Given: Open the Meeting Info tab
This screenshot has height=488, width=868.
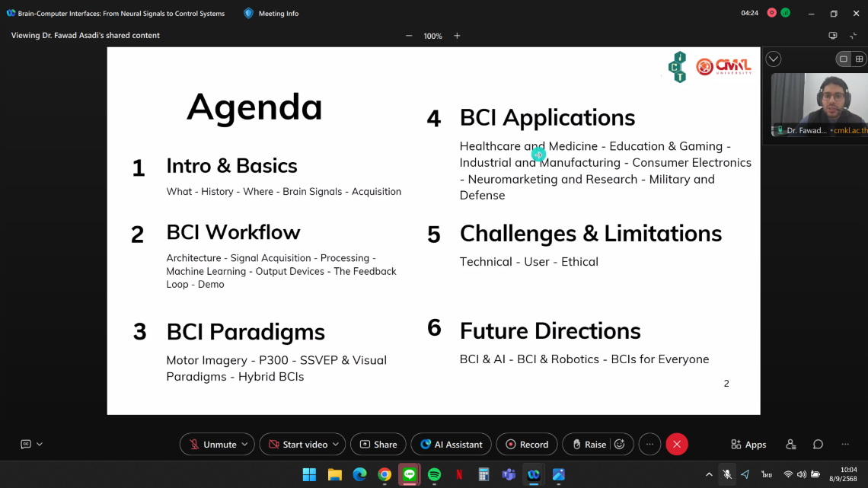Looking at the screenshot, I should click(x=271, y=13).
